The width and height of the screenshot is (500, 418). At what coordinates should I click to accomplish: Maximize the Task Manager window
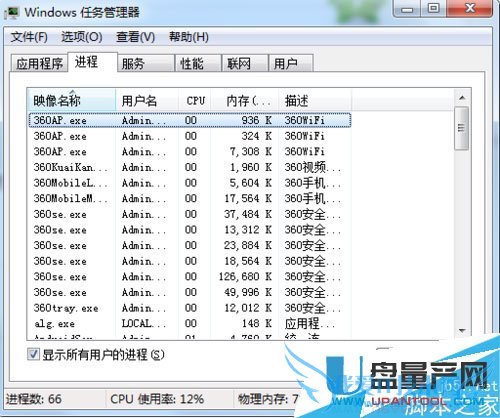click(433, 8)
